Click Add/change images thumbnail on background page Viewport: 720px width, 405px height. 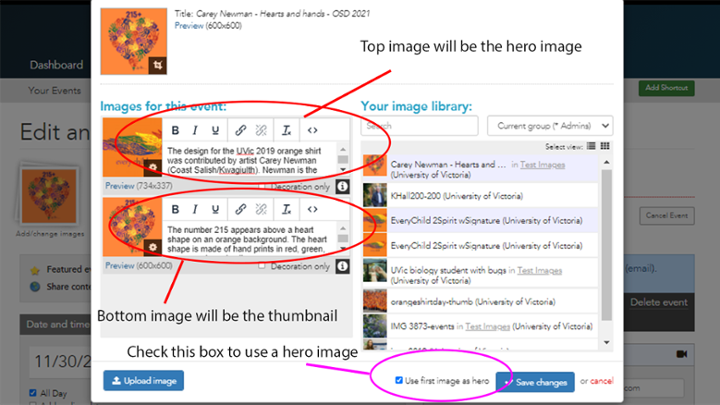[49, 196]
